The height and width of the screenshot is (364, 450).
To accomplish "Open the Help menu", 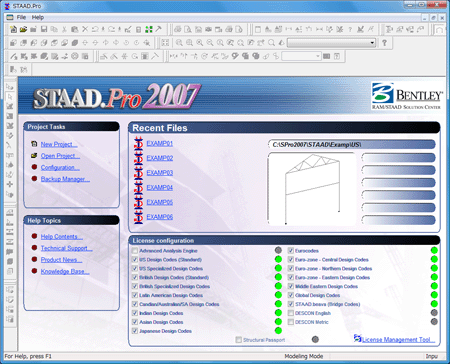I will tap(38, 17).
